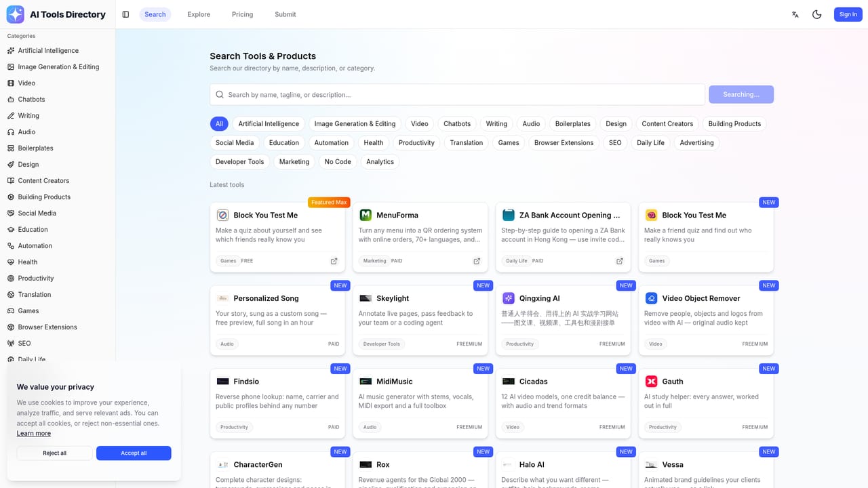868x488 pixels.
Task: Switch to dark mode moon icon
Action: [x=817, y=14]
